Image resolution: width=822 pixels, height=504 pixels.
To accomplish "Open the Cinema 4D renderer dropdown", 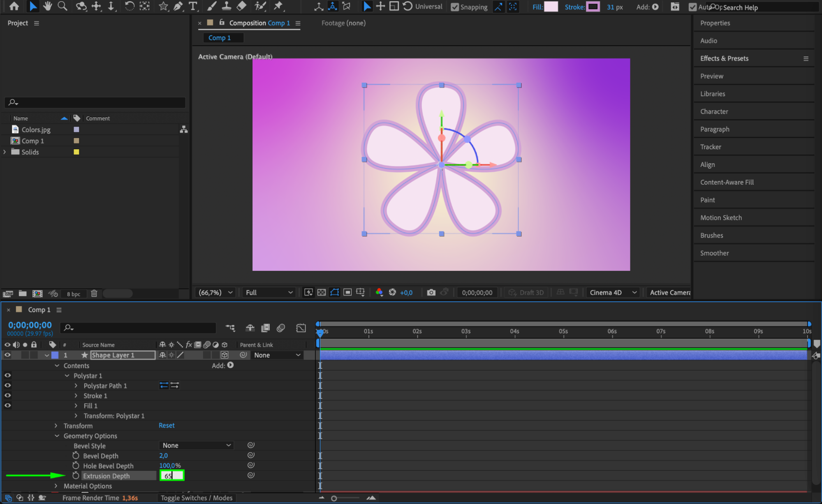I will (x=613, y=292).
